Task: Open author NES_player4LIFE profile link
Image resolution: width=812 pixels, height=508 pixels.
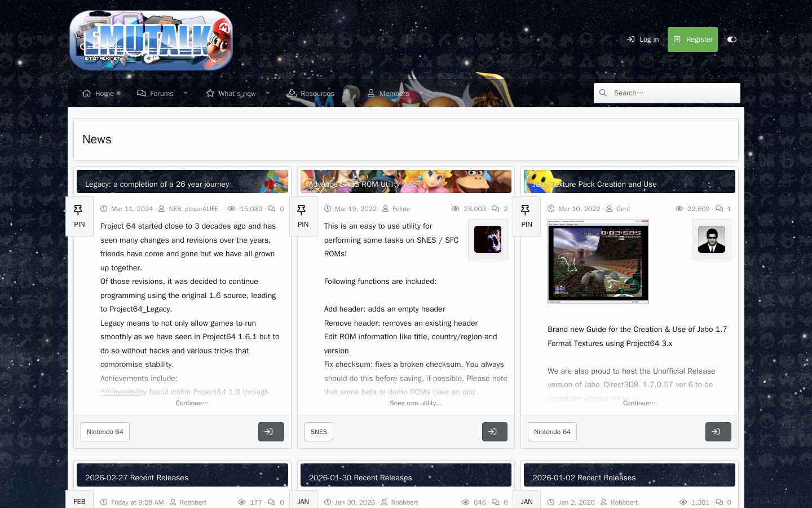Action: pos(193,209)
